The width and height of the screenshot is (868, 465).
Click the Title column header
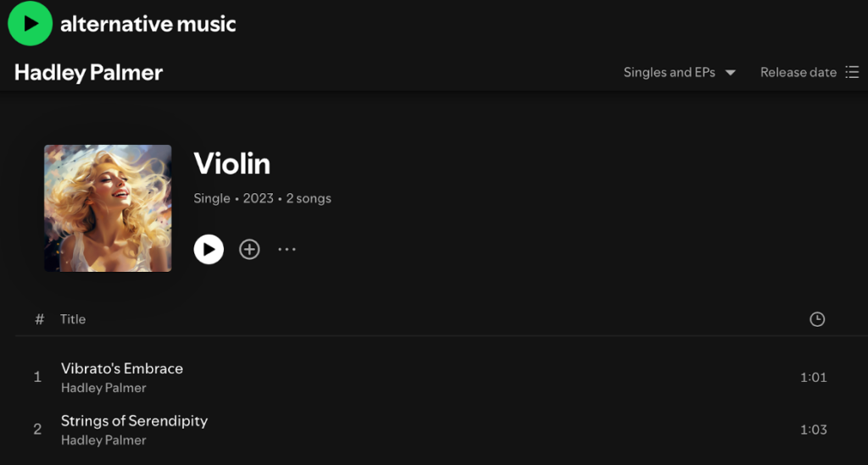click(73, 319)
